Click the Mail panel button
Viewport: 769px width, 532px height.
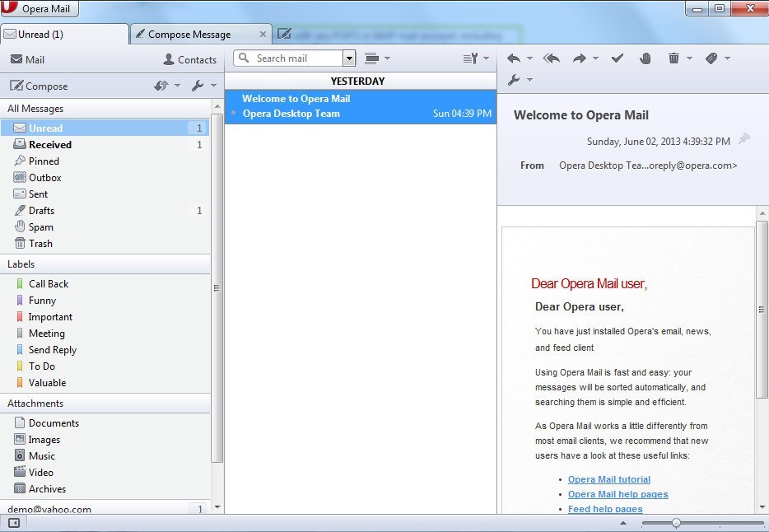pos(27,60)
